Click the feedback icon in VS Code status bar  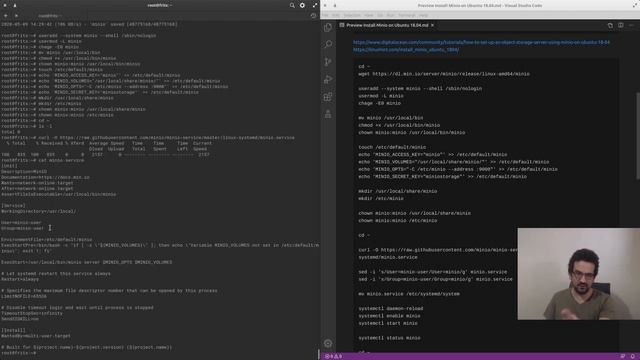(x=622, y=356)
